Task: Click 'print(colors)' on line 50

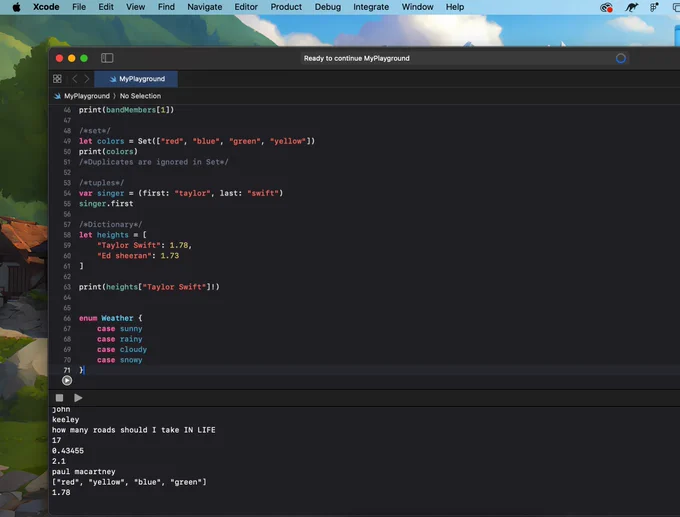Action: (108, 151)
